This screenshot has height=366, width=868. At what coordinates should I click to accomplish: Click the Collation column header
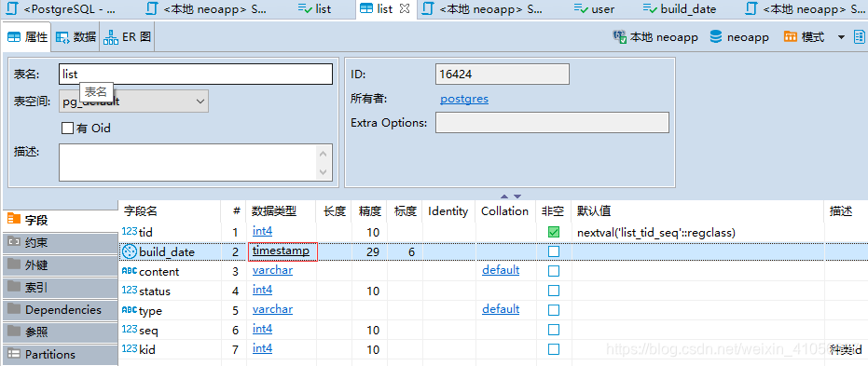(505, 211)
